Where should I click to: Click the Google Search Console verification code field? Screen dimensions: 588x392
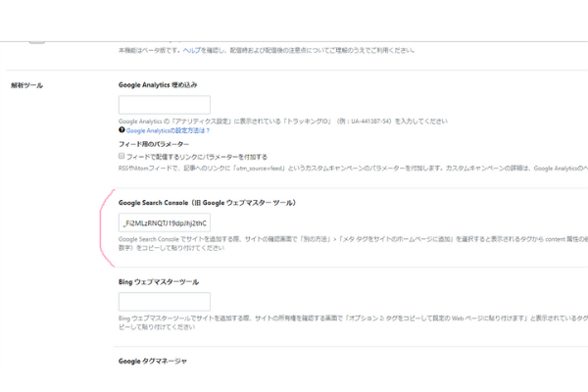165,222
